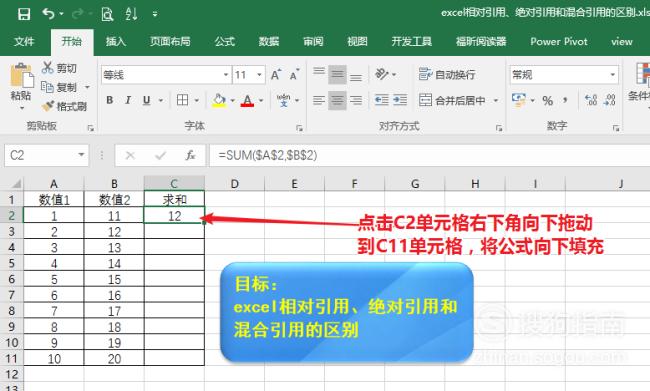Toggle Bold formatting
The height and width of the screenshot is (391, 650).
coord(109,100)
